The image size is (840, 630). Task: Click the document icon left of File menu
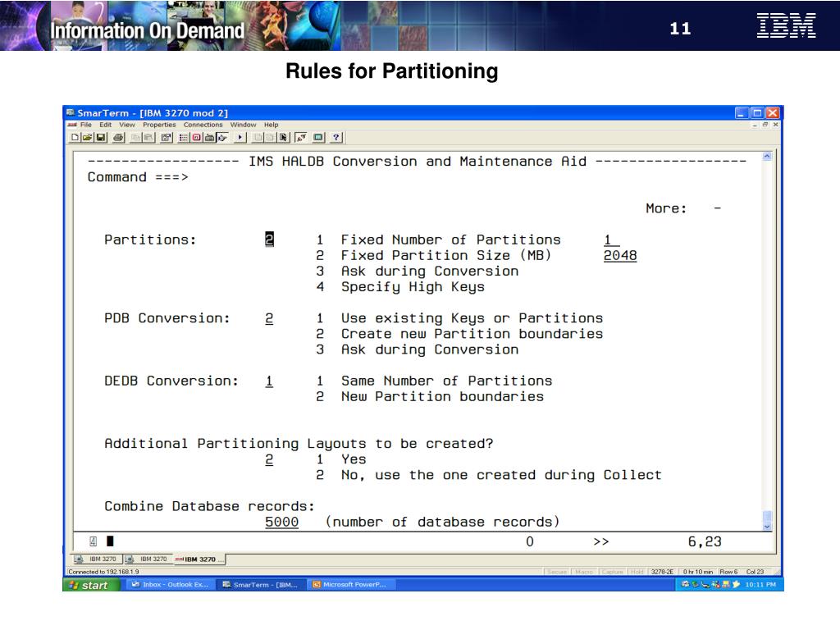coord(72,125)
